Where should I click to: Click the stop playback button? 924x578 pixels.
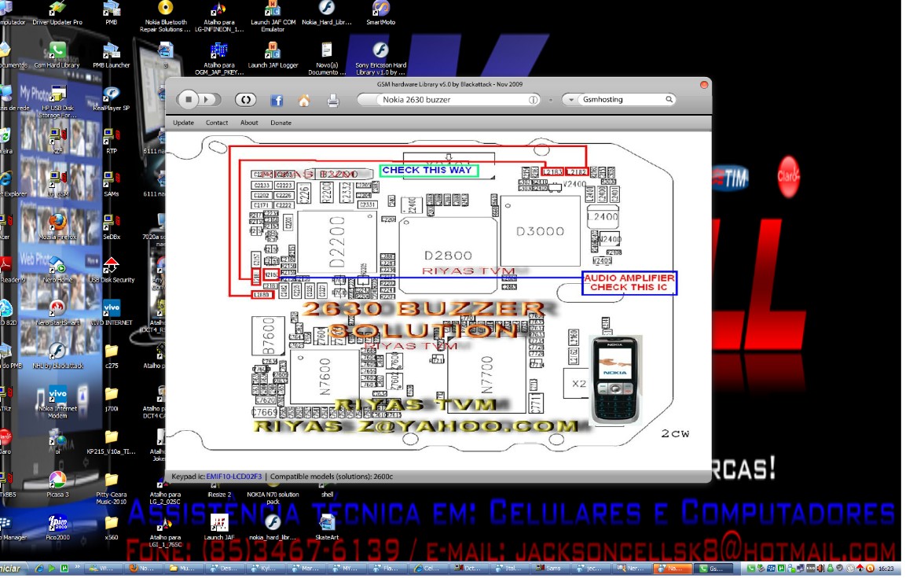pyautogui.click(x=189, y=100)
